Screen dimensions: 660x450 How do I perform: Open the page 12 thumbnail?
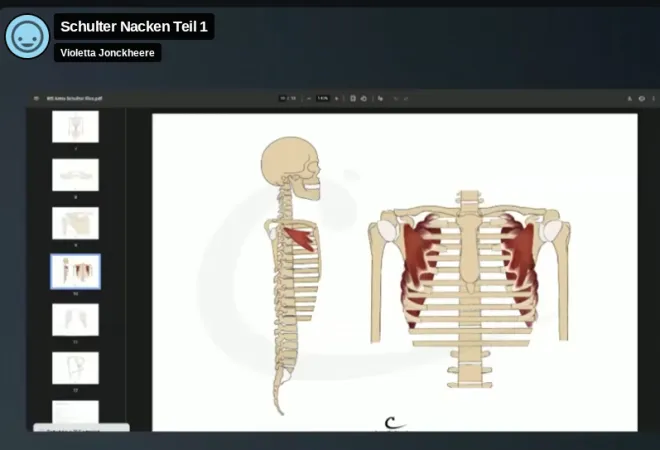click(x=75, y=367)
